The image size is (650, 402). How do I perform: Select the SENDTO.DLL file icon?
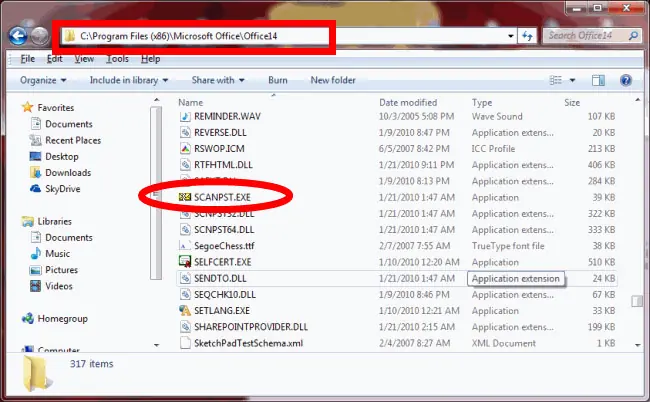(185, 278)
